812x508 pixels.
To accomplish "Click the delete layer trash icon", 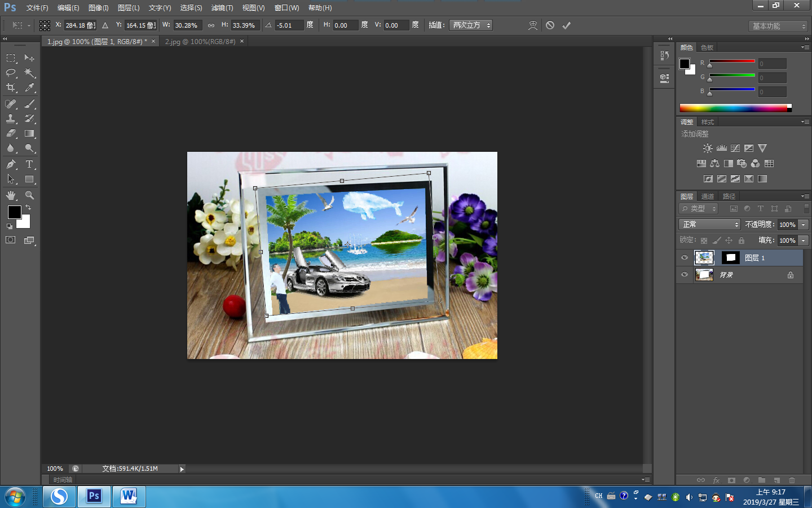I will (792, 480).
